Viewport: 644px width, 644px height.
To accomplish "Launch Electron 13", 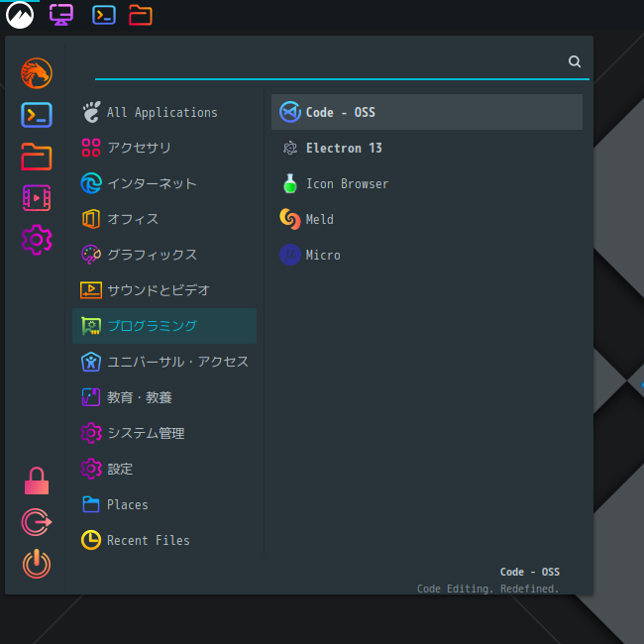I will [427, 148].
